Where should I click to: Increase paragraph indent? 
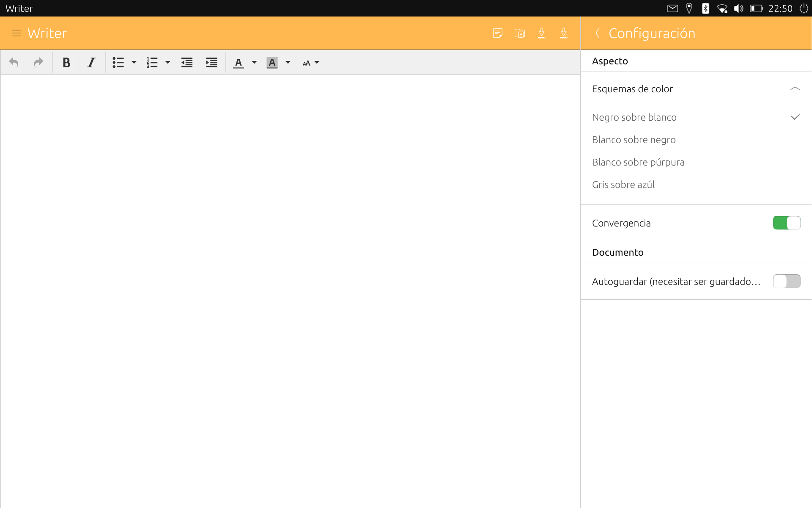[x=211, y=63]
